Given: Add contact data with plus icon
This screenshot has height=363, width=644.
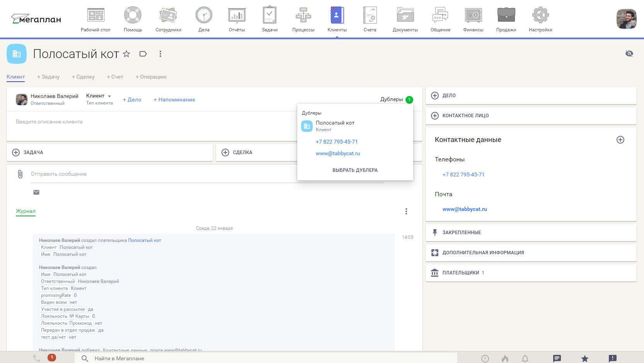Looking at the screenshot, I should pyautogui.click(x=620, y=140).
